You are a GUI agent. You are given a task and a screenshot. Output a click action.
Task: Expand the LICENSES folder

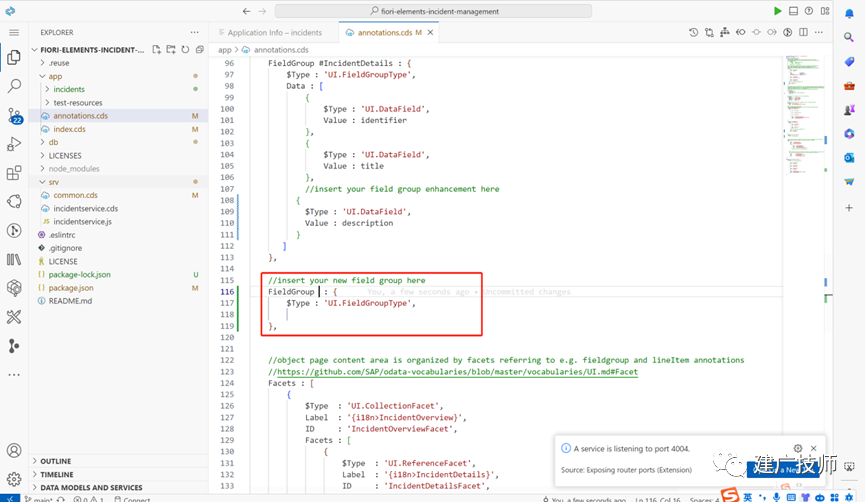pyautogui.click(x=65, y=156)
